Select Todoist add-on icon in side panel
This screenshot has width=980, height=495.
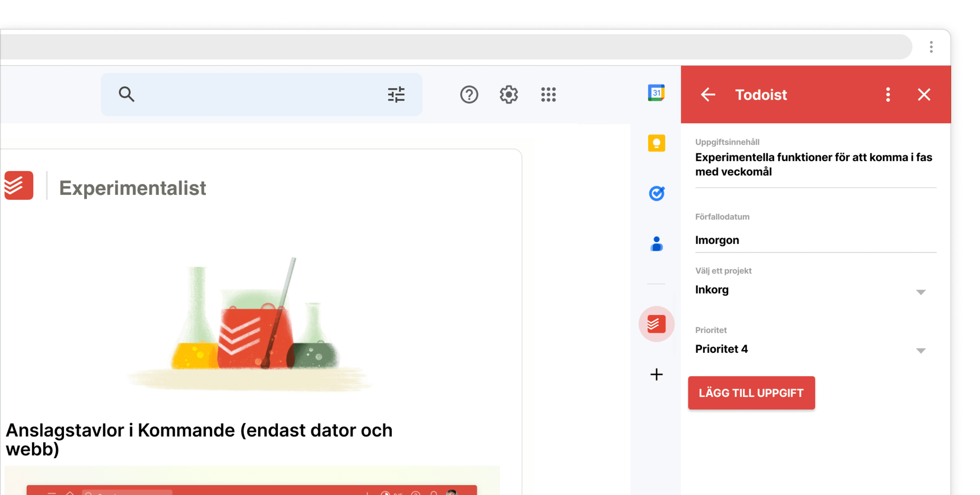(x=656, y=324)
